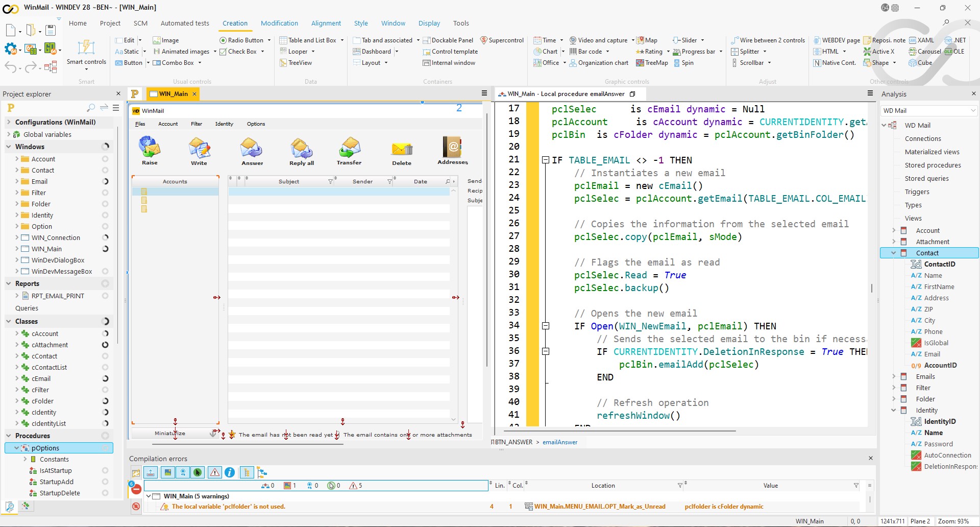Viewport: 980px width, 527px height.
Task: Collapse code block at line 21
Action: 545,160
